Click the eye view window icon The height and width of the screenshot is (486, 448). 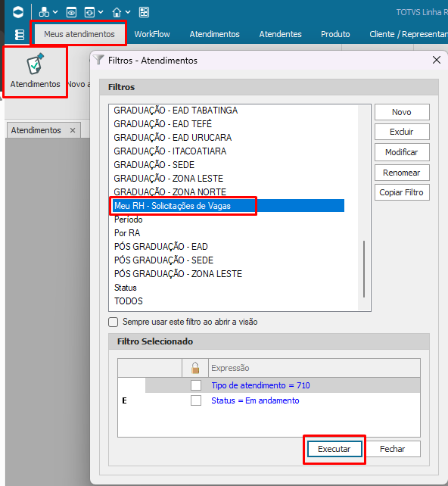coord(71,12)
